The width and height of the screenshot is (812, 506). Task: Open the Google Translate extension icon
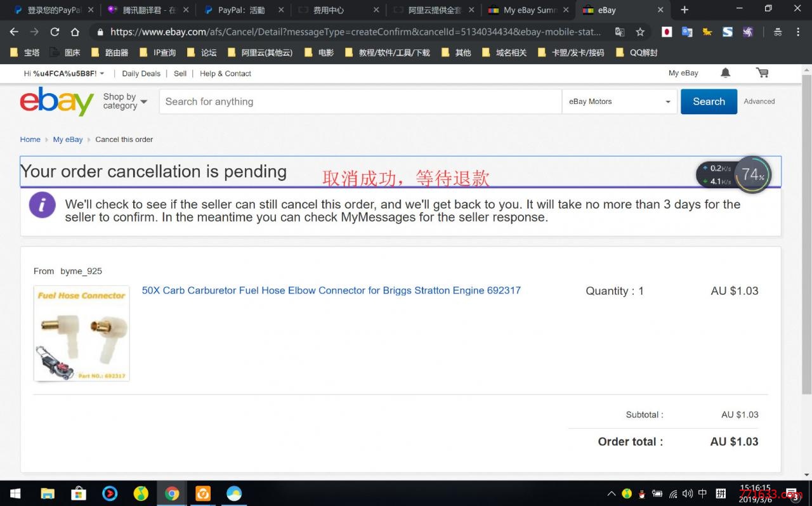click(x=687, y=32)
